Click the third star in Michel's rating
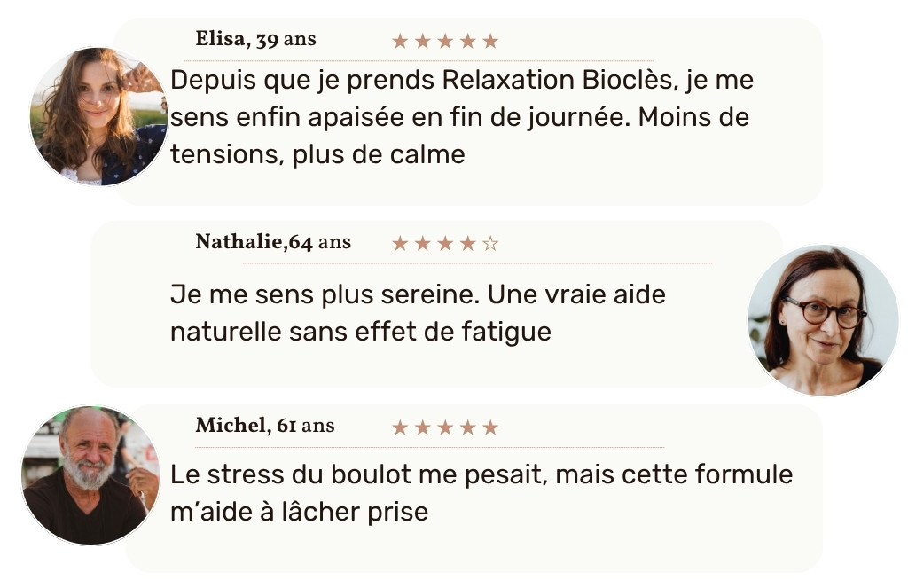This screenshot has width=908, height=588. 445,427
